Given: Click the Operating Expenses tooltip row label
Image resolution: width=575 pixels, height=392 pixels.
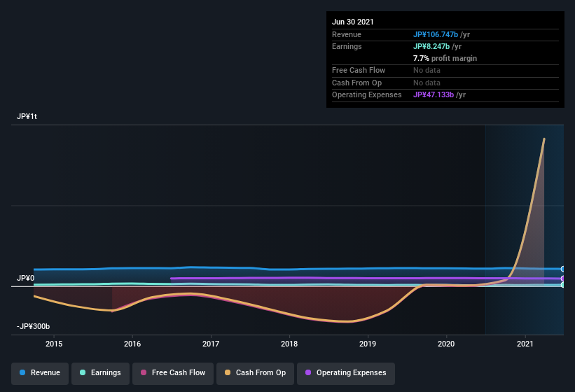Looking at the screenshot, I should [367, 95].
